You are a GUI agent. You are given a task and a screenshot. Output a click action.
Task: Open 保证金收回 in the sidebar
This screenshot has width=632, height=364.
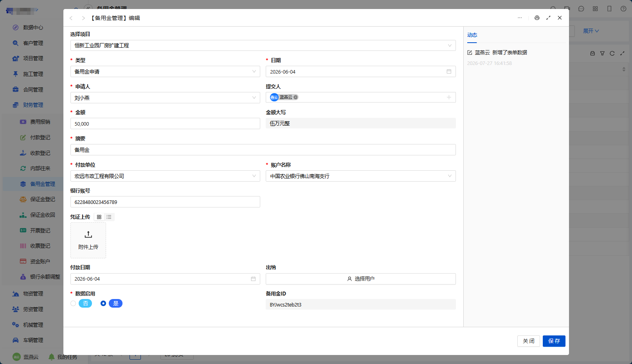42,215
